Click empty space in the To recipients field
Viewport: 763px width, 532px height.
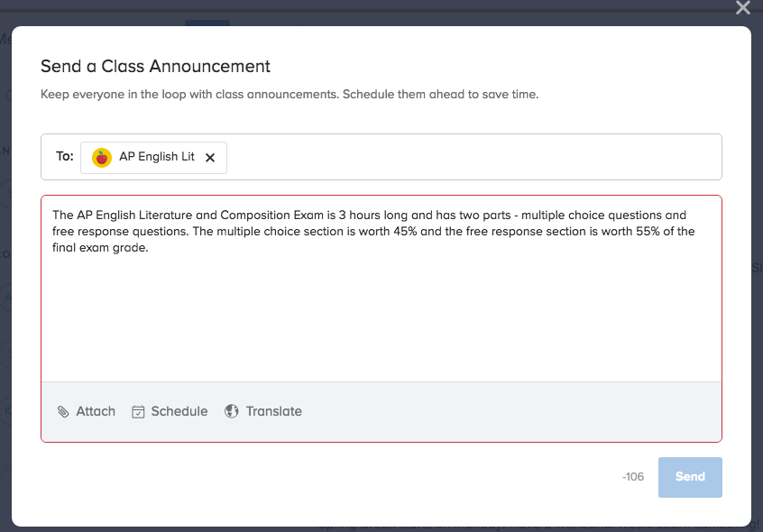[x=469, y=157]
